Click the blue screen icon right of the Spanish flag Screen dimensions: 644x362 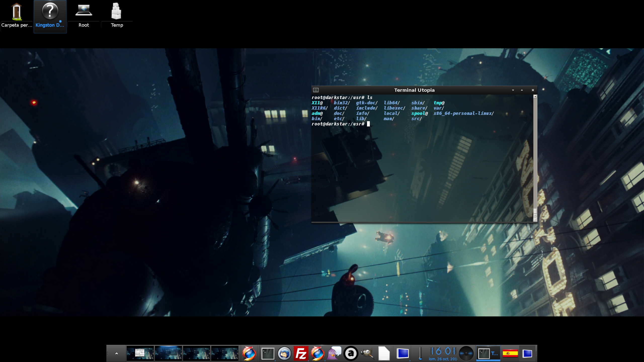tap(527, 353)
